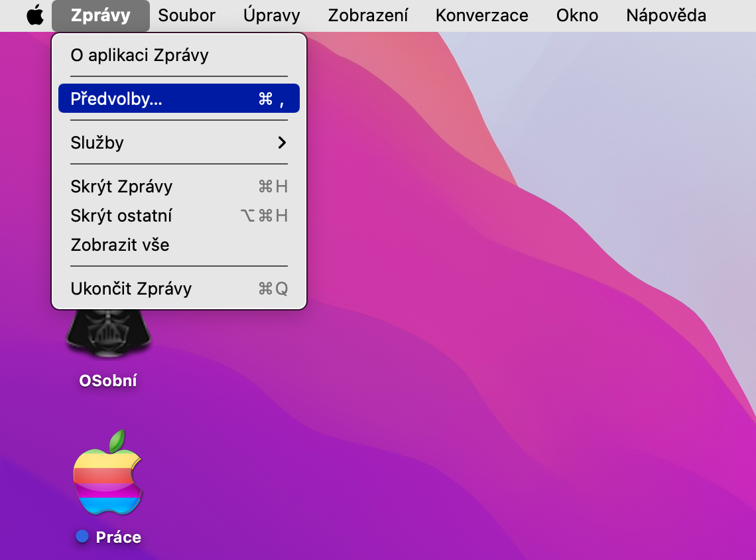Click the OSobní desktop label
Screen dimensions: 756x560
(108, 381)
